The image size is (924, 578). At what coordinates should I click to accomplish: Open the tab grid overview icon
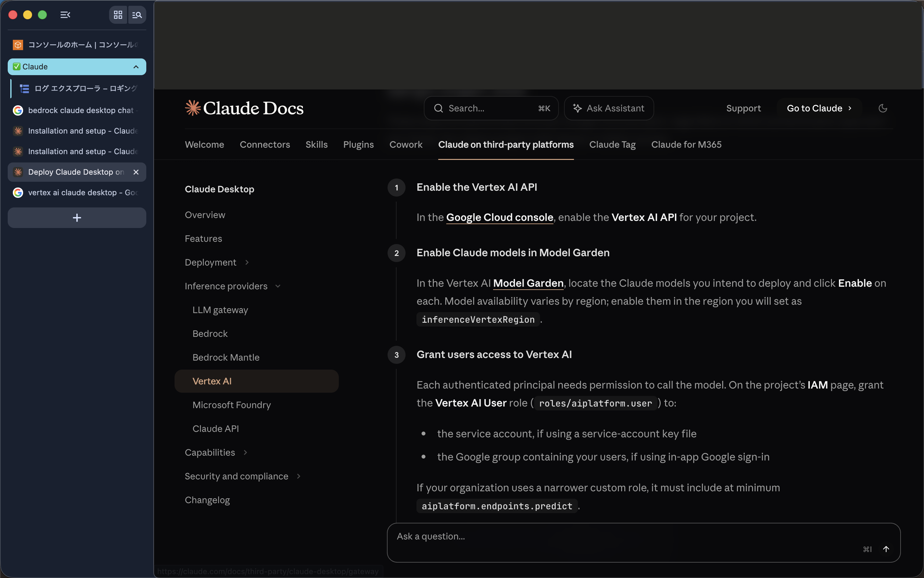pos(118,15)
